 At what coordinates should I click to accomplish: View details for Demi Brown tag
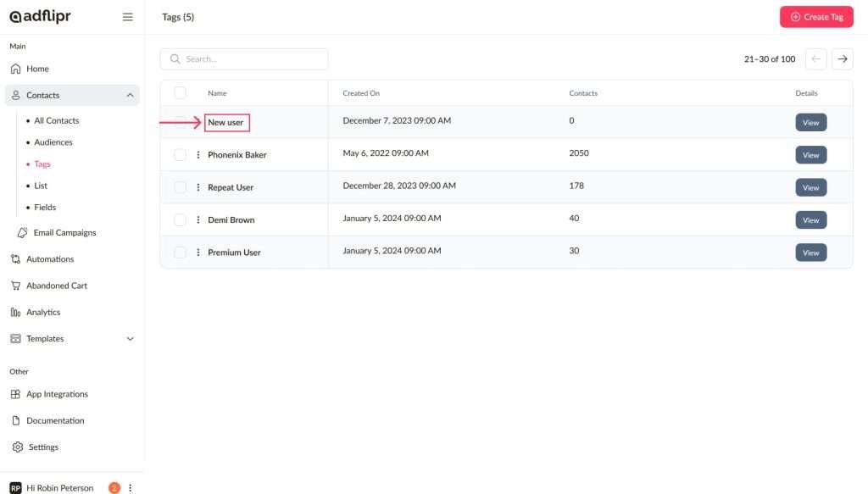pyautogui.click(x=810, y=220)
